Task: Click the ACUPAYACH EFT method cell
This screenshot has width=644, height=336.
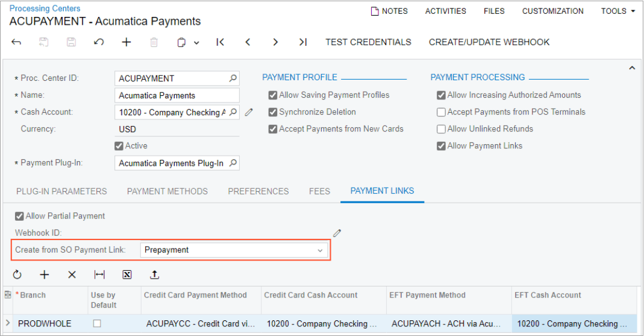Action: (448, 324)
